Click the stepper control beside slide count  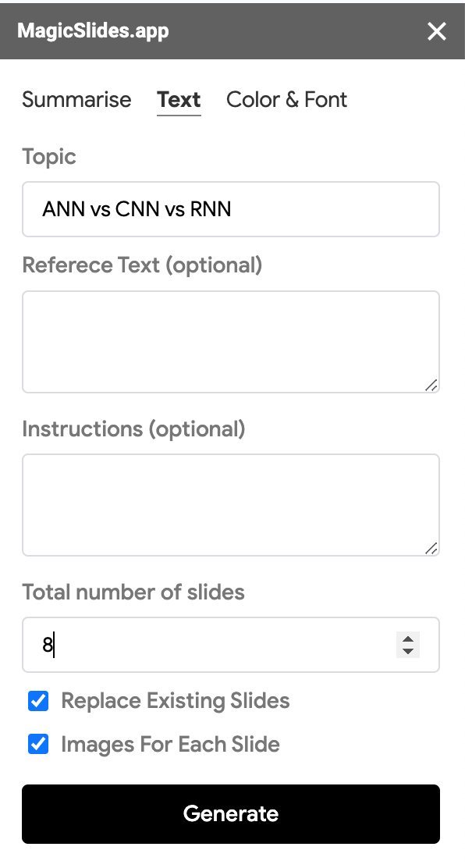[x=406, y=645]
